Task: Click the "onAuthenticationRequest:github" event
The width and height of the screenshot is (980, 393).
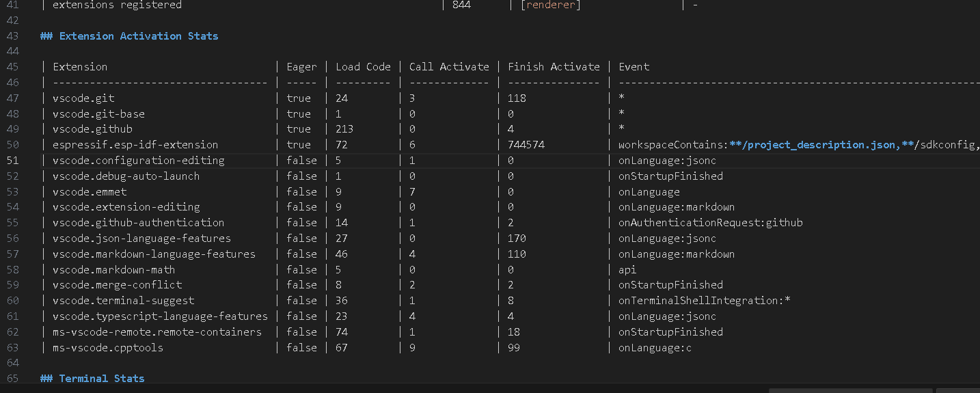Action: pyautogui.click(x=711, y=222)
